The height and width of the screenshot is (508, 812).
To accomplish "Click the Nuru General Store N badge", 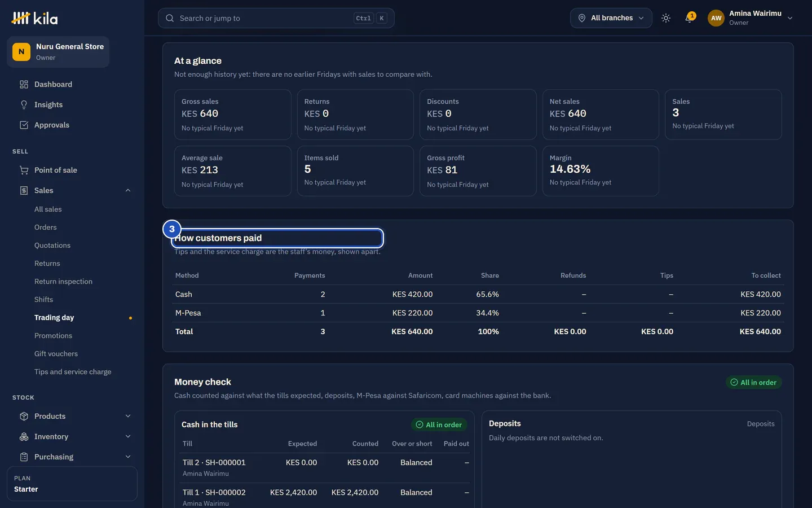I will point(21,52).
